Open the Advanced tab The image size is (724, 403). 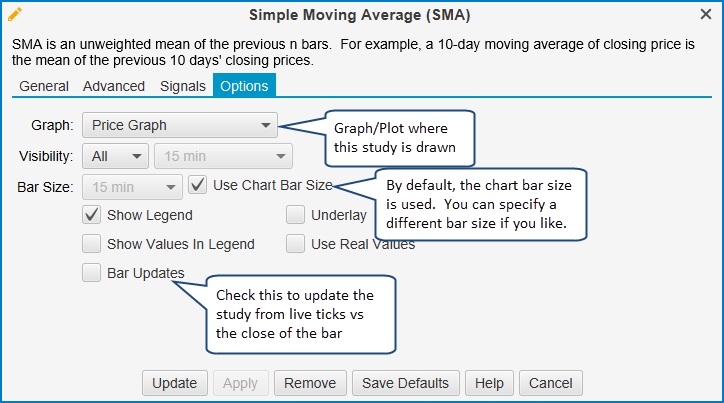click(x=114, y=86)
